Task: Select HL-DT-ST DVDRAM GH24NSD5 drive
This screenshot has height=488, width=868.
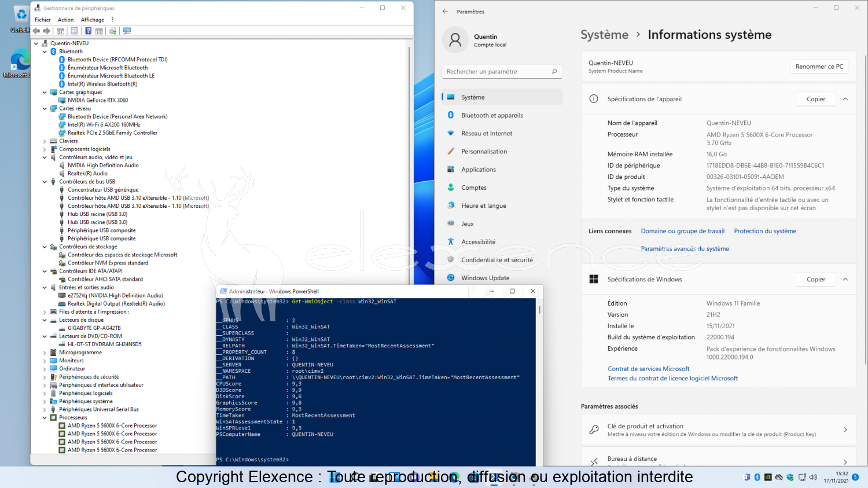Action: point(104,344)
